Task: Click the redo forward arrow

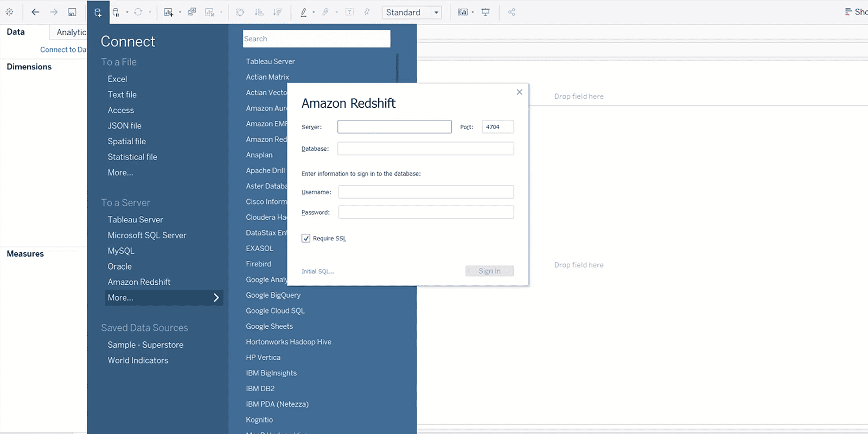Action: [x=54, y=12]
